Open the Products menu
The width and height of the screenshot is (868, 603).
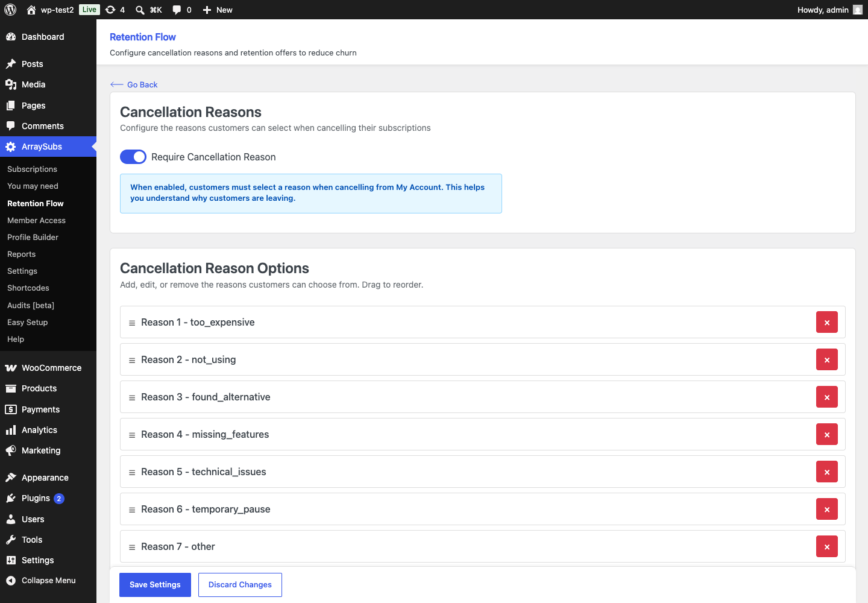pos(48,388)
